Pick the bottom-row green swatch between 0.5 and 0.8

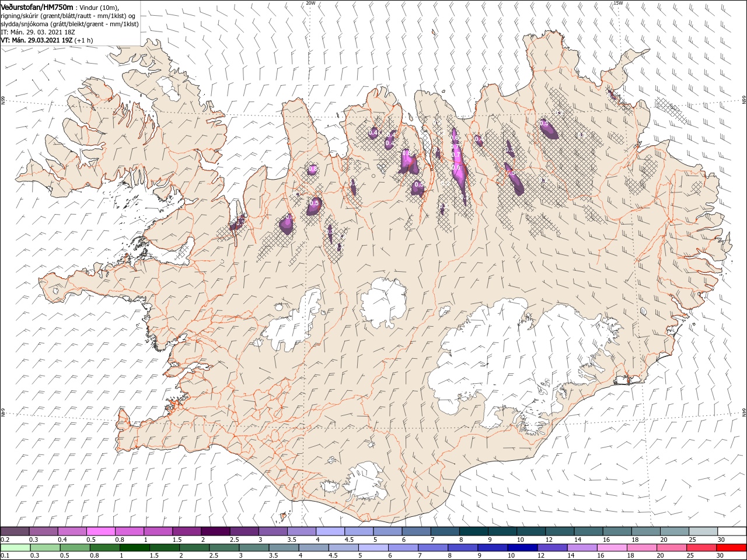[75, 548]
